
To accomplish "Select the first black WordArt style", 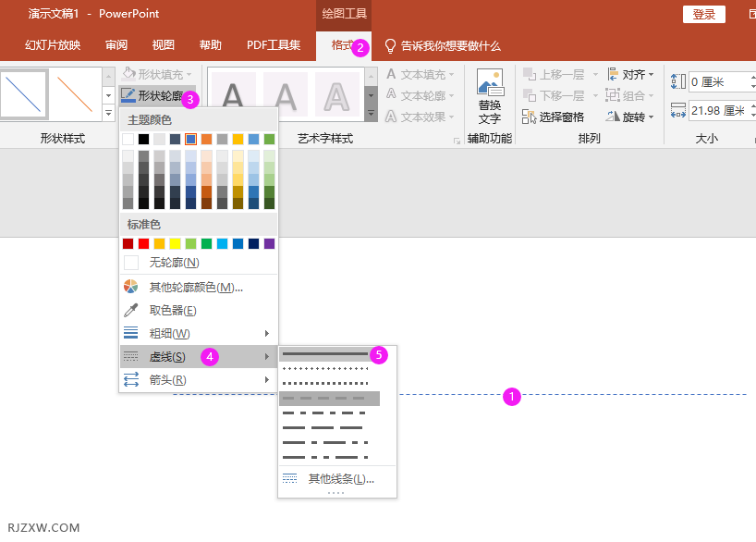I will (x=234, y=94).
